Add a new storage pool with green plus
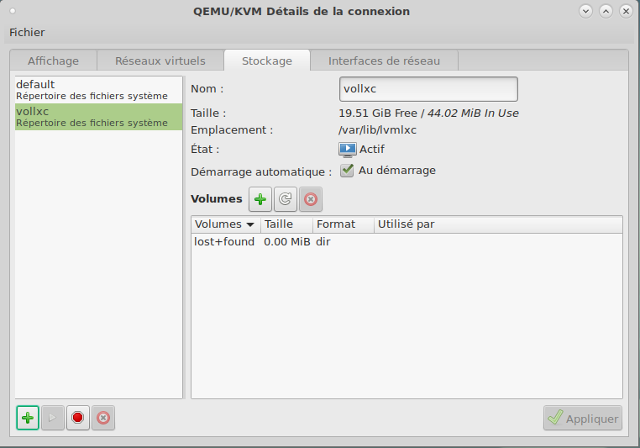 point(28,418)
